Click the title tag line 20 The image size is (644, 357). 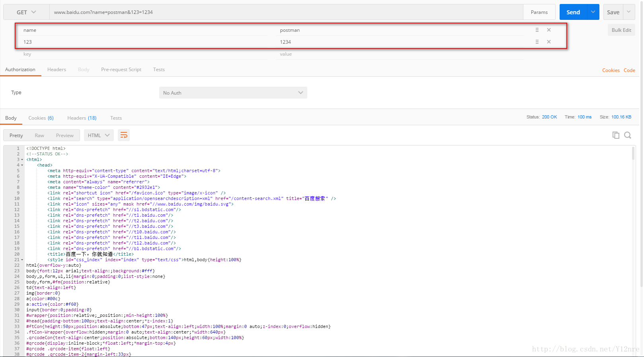[91, 254]
